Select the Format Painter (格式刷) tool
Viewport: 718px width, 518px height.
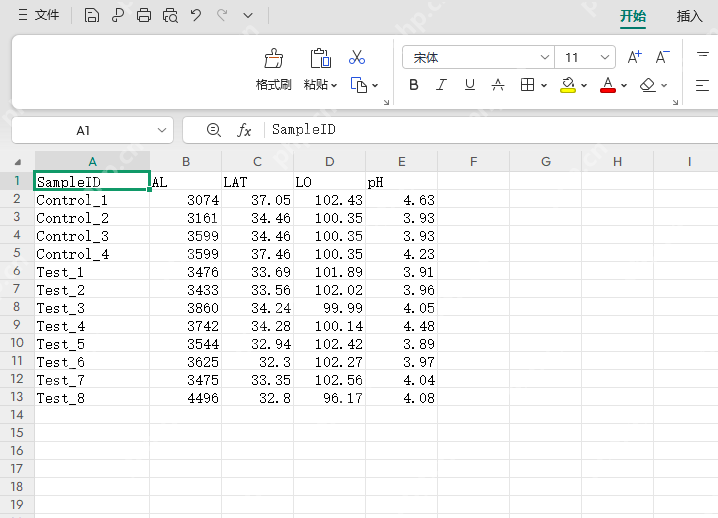(x=273, y=68)
